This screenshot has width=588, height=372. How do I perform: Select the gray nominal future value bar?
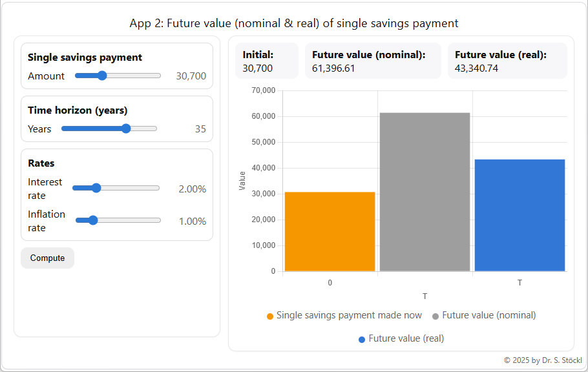[x=425, y=191]
